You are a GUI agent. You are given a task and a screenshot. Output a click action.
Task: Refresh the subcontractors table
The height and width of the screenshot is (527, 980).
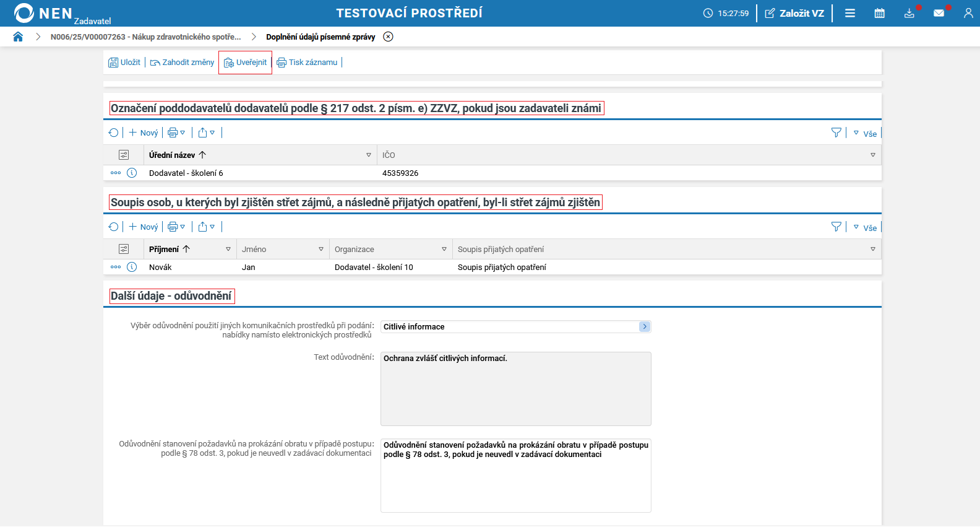[x=113, y=133]
